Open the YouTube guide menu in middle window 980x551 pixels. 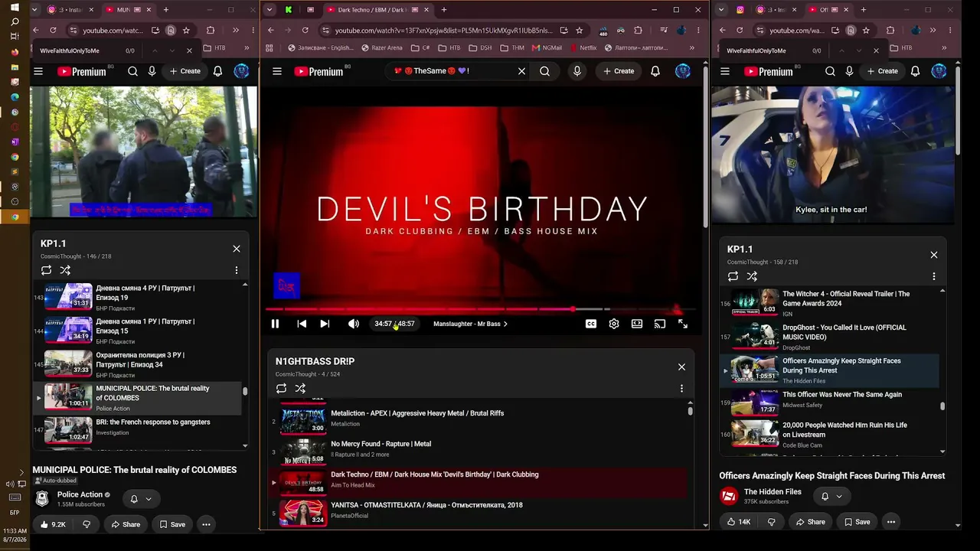[x=277, y=71]
